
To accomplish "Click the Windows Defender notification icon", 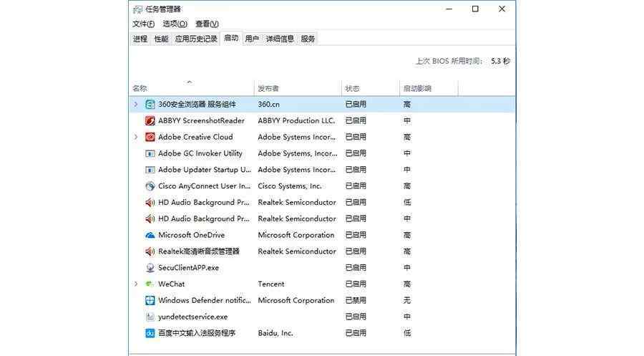I will click(x=150, y=300).
